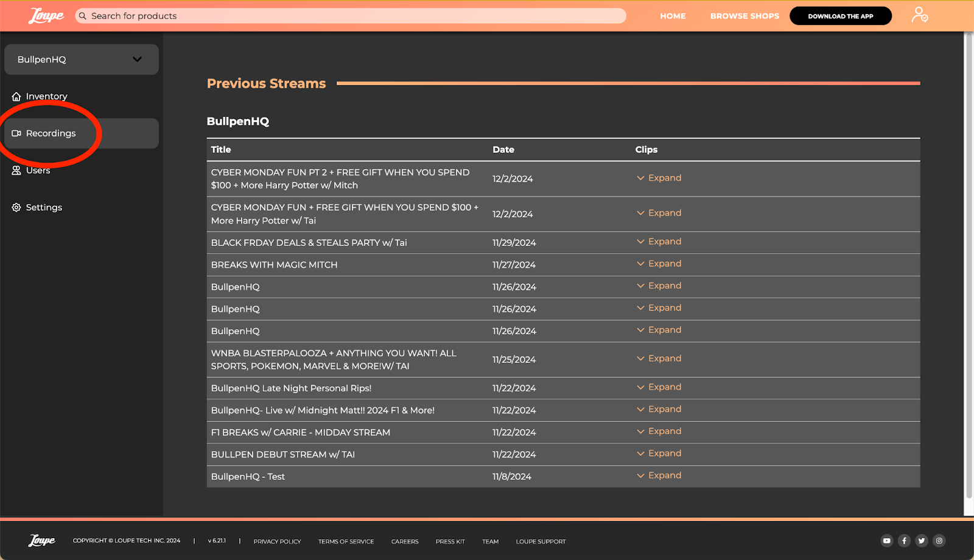Screen dimensions: 974x560
Task: Open Loupe's Instagram page icon
Action: pyautogui.click(x=939, y=541)
